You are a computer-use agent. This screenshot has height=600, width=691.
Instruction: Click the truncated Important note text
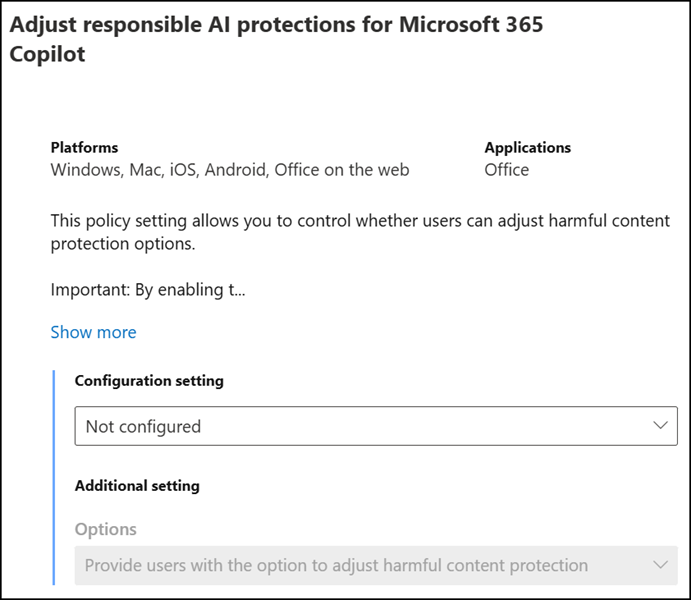tap(147, 290)
